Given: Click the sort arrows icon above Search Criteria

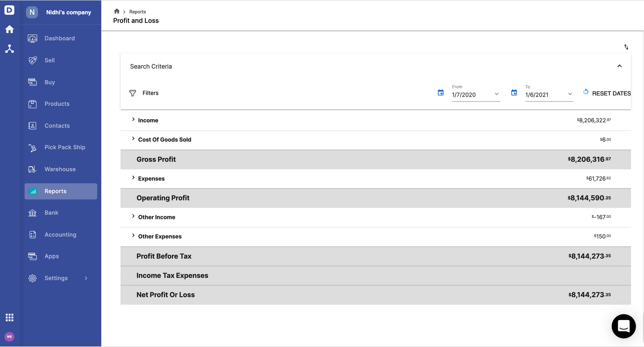Looking at the screenshot, I should [626, 47].
